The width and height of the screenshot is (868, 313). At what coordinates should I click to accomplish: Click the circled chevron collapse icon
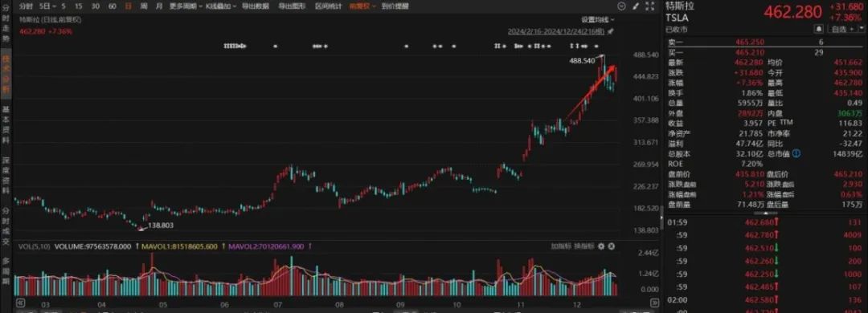621,6
